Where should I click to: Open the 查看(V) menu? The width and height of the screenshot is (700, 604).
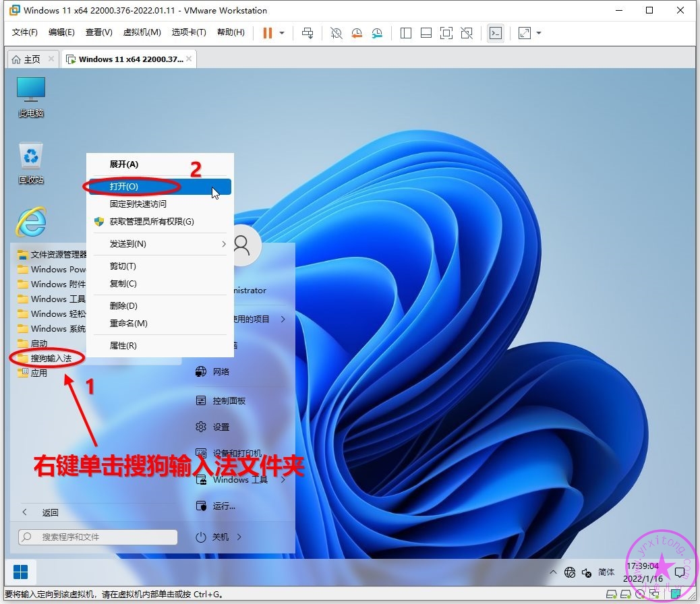tap(98, 32)
